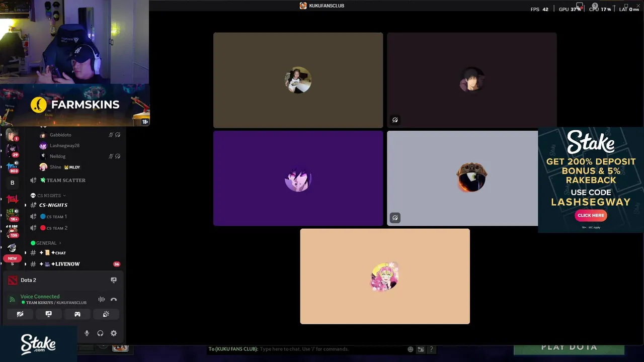644x362 pixels.
Task: Click the question mark help icon in chat bar
Action: click(x=431, y=349)
